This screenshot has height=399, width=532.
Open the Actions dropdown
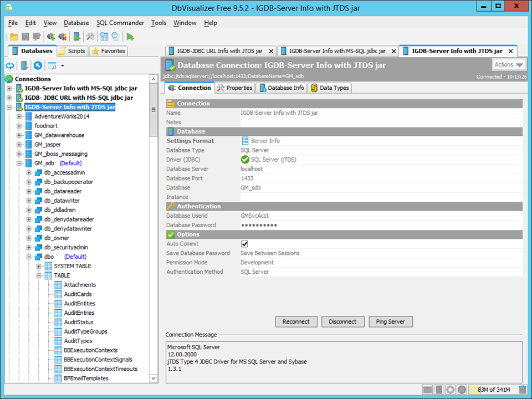pos(509,64)
